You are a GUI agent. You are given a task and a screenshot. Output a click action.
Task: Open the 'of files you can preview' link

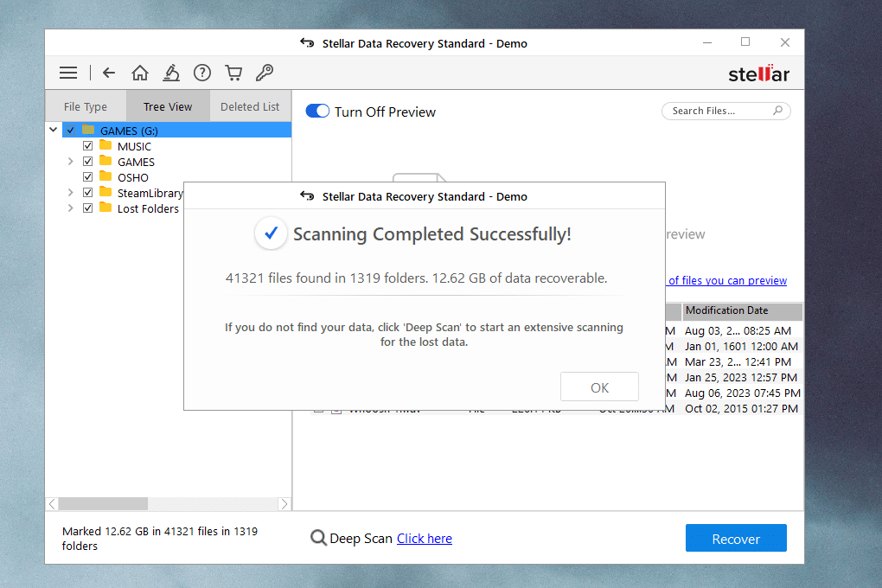pyautogui.click(x=727, y=280)
